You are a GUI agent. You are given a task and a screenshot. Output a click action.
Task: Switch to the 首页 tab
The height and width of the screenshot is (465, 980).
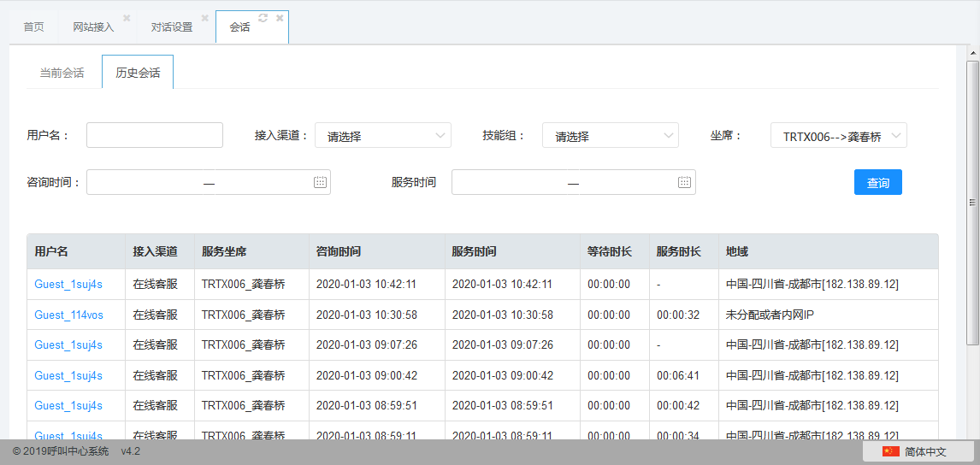pyautogui.click(x=33, y=27)
